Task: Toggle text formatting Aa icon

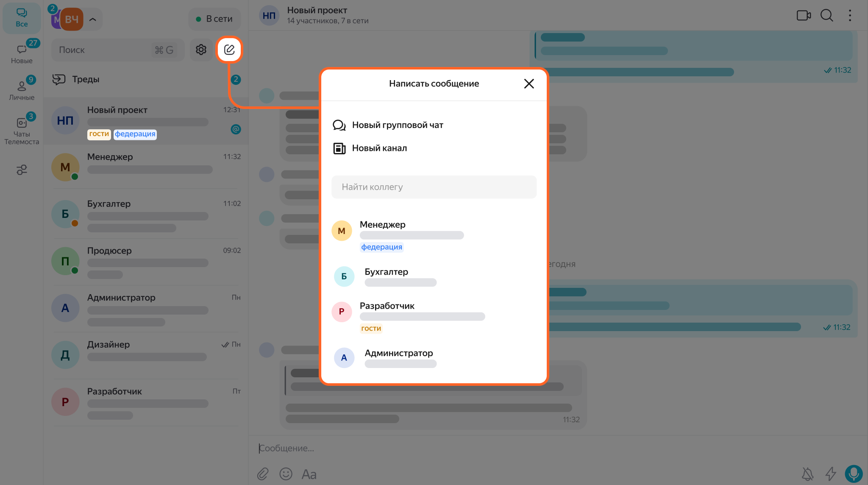Action: pos(309,474)
